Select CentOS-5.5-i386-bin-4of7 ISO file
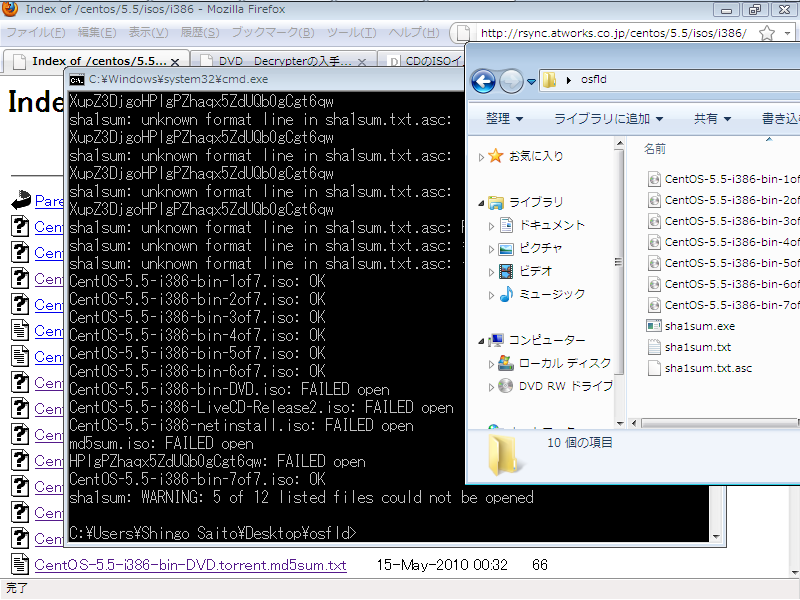 tap(722, 242)
